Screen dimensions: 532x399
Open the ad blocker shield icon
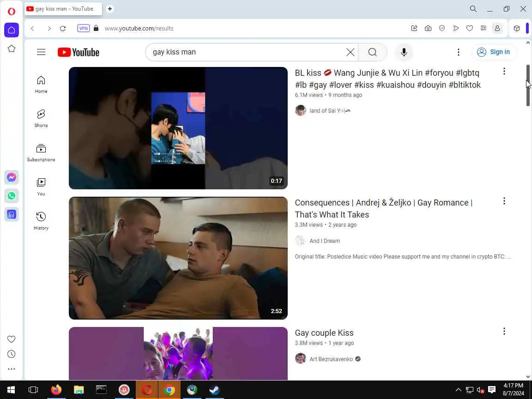[x=442, y=29]
